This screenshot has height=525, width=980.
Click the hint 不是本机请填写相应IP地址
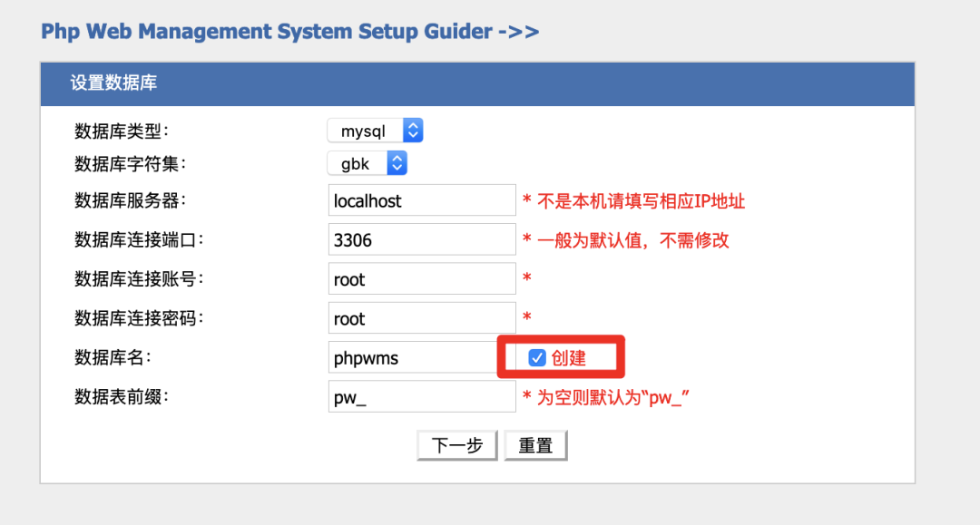pyautogui.click(x=641, y=201)
